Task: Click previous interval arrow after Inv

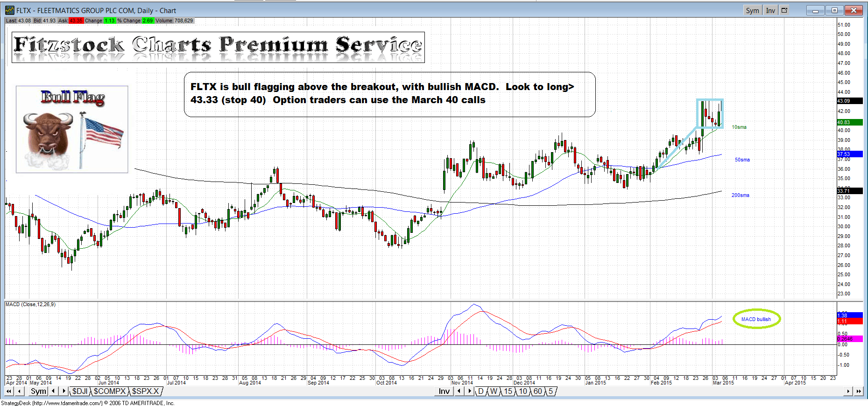Action: (459, 392)
